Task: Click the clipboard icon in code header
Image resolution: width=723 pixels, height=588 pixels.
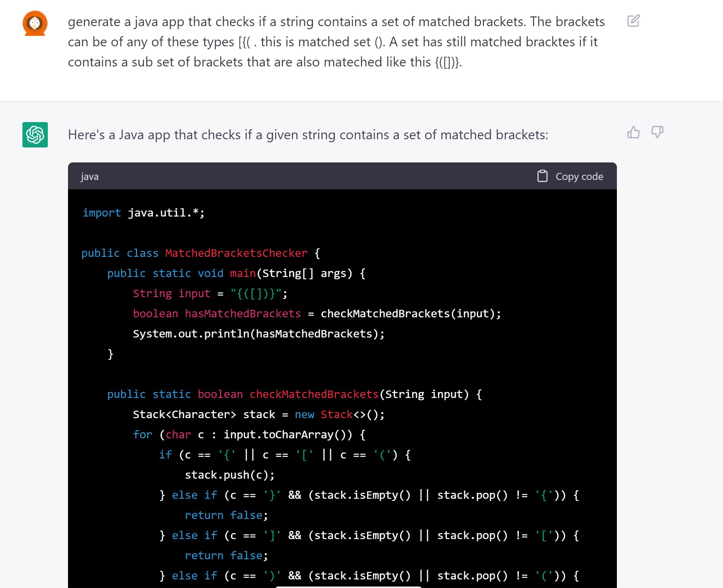Action: click(x=542, y=176)
